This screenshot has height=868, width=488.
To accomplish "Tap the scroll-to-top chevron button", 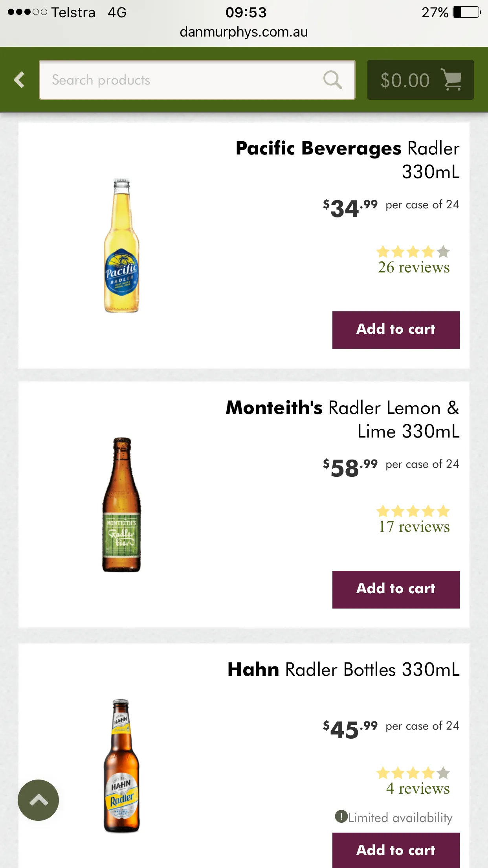I will 38,800.
